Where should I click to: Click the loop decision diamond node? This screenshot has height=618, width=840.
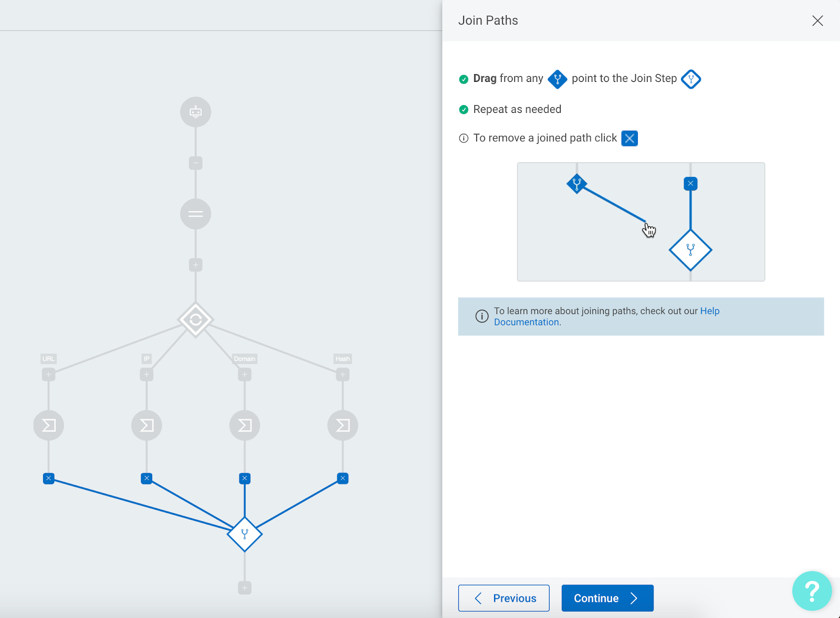[x=195, y=319]
